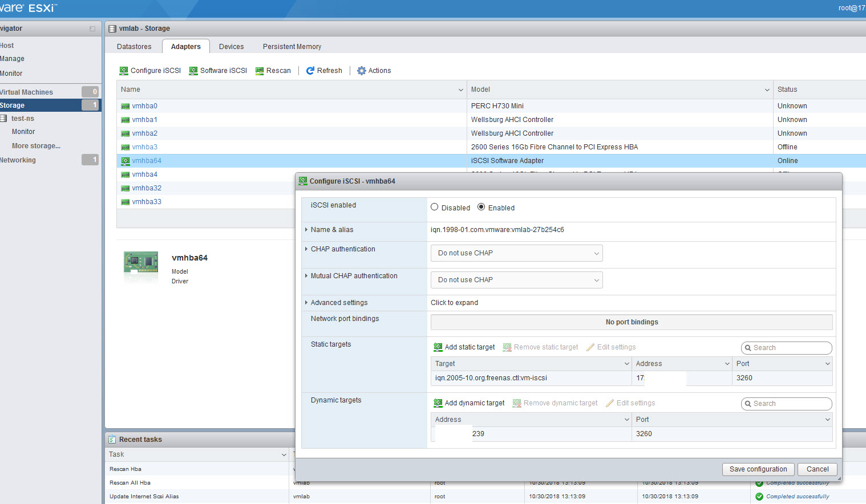
Task: Click the Add static target icon
Action: (438, 347)
